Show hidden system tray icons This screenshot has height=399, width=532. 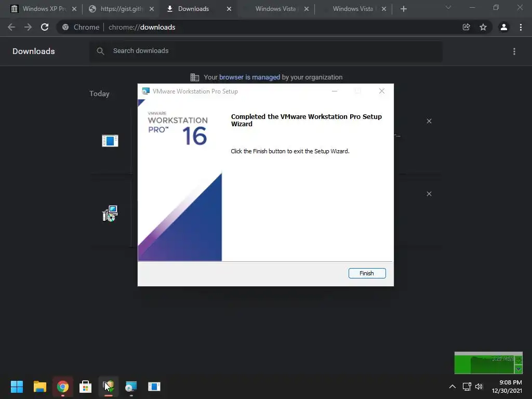(x=453, y=387)
